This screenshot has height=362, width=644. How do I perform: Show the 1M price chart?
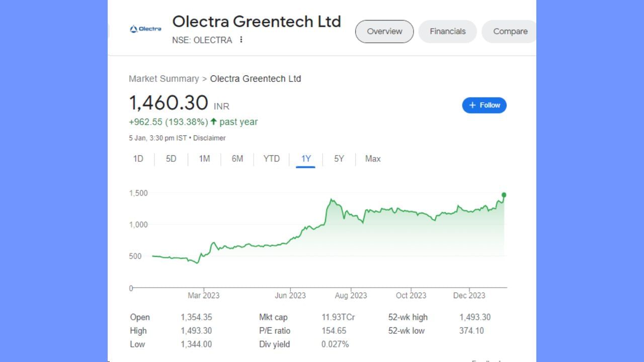(204, 159)
